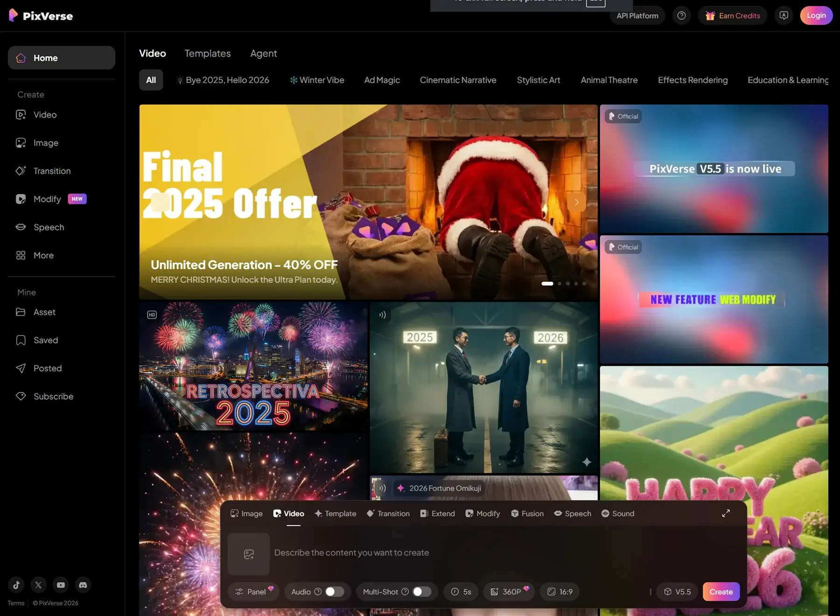Filter by Ad Magic category

(382, 80)
